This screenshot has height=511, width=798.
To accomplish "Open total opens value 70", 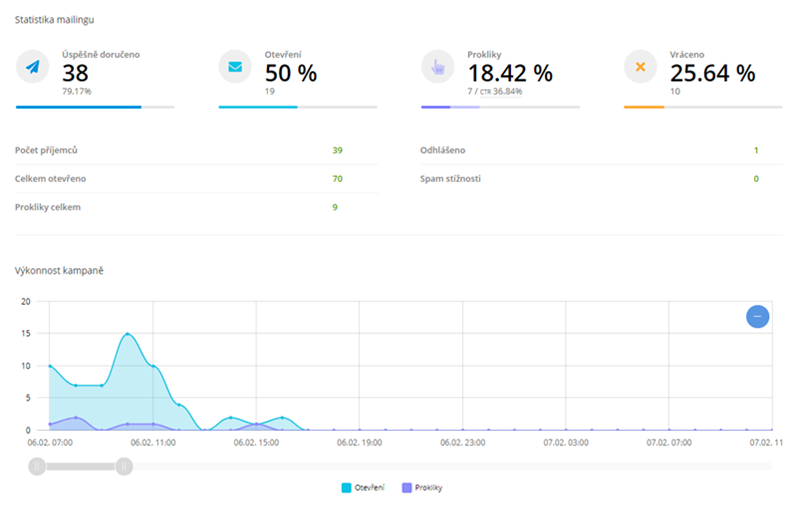I will [x=337, y=179].
